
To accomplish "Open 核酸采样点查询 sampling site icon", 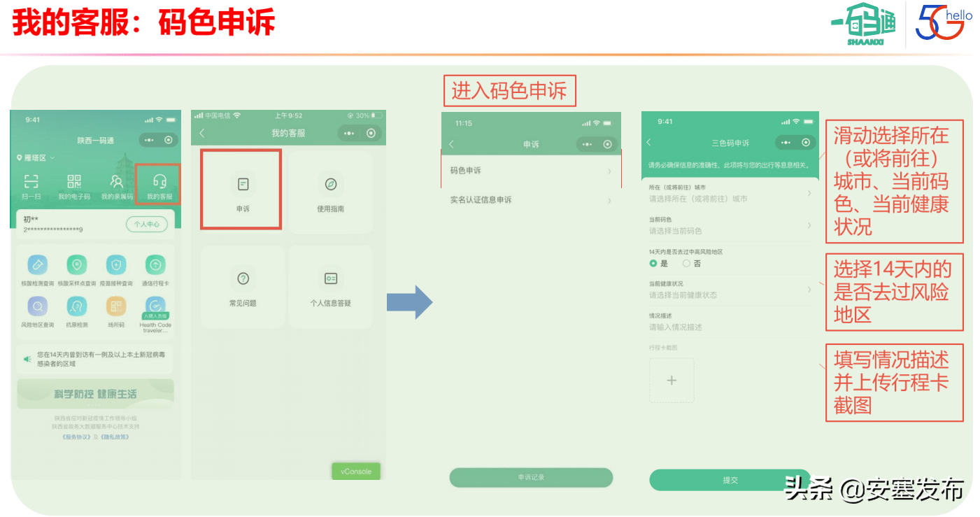I will point(77,265).
